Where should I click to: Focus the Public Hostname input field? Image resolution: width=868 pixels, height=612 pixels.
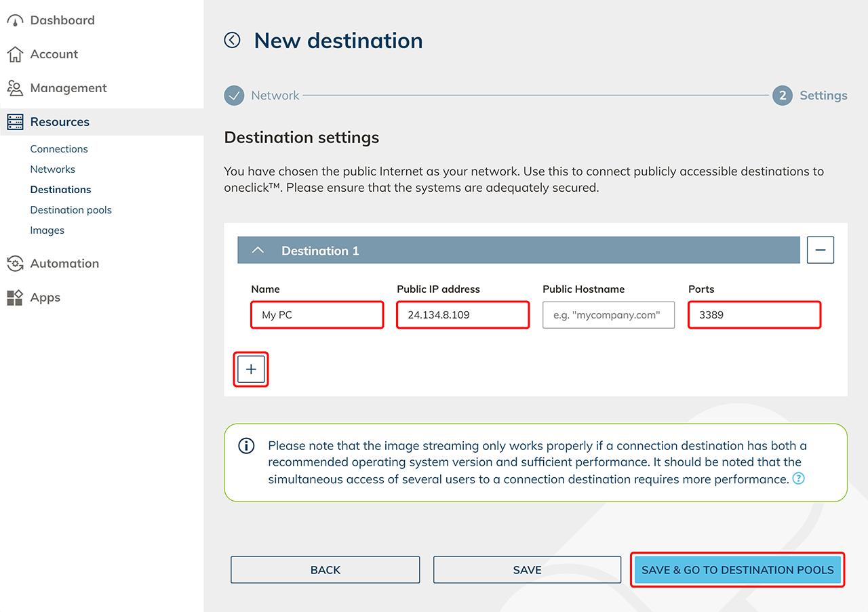pos(608,315)
